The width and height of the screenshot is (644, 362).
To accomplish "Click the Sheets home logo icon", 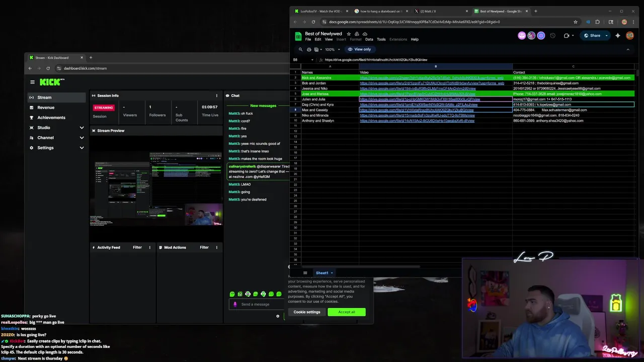I will click(298, 36).
